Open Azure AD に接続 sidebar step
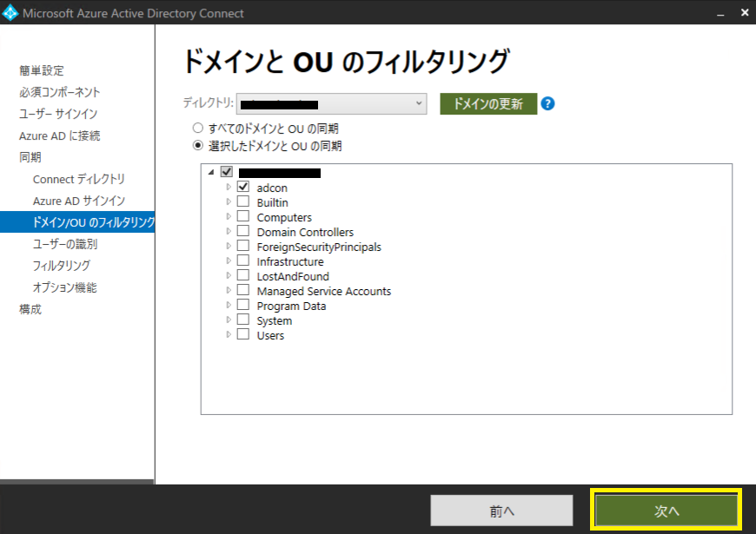The height and width of the screenshot is (534, 756). pos(60,136)
